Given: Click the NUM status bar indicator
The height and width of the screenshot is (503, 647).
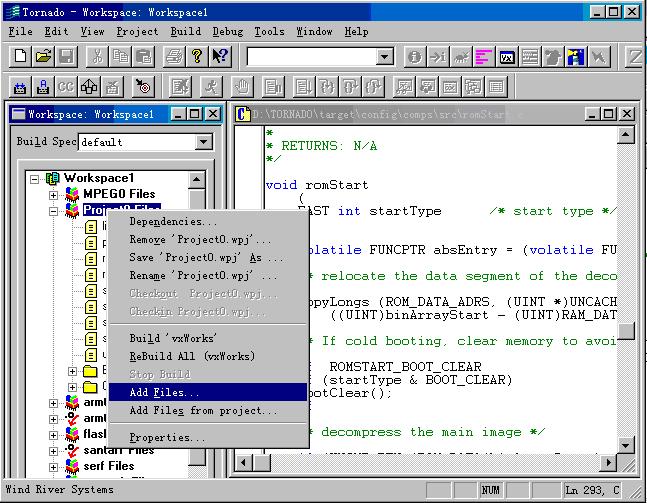Looking at the screenshot, I should click(x=490, y=490).
